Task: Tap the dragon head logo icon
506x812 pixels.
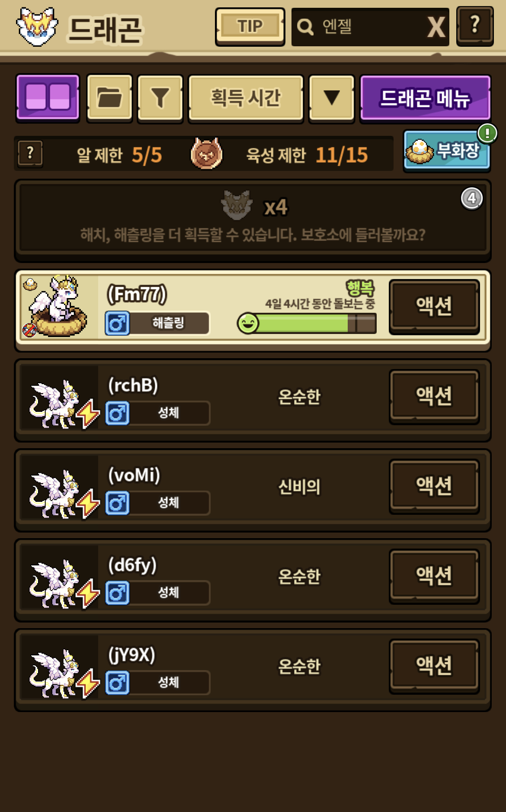Action: point(37,27)
